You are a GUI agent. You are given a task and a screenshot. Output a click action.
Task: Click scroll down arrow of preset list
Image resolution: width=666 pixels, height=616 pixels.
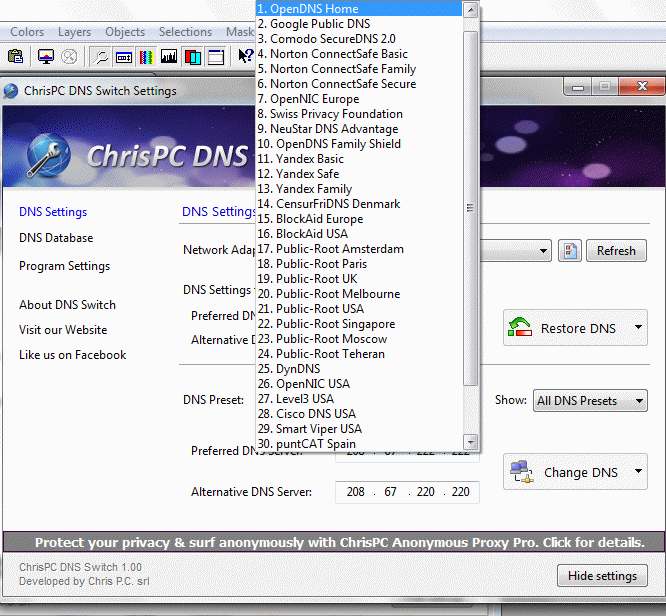click(x=470, y=442)
